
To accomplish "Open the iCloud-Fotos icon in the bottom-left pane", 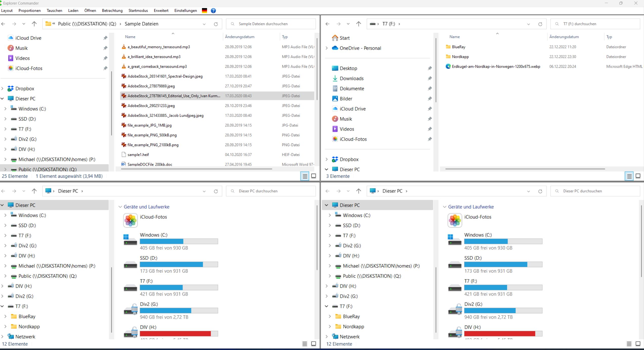I will pyautogui.click(x=131, y=220).
